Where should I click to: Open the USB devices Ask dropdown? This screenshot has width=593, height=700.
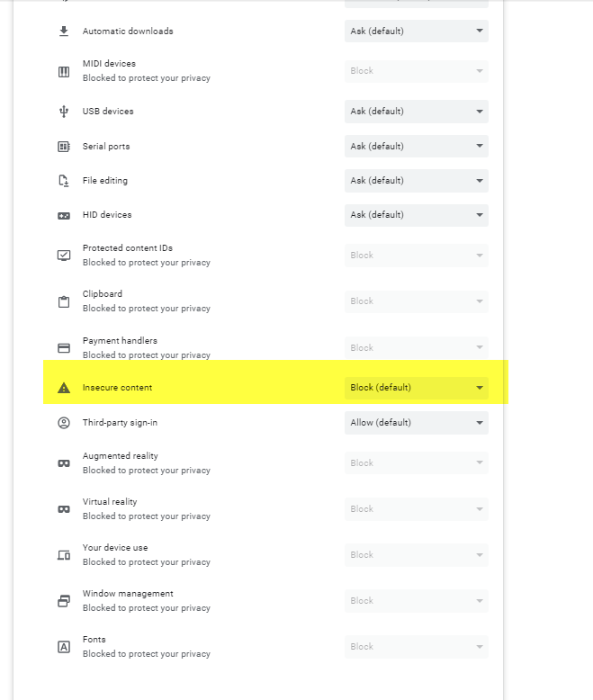(x=416, y=112)
